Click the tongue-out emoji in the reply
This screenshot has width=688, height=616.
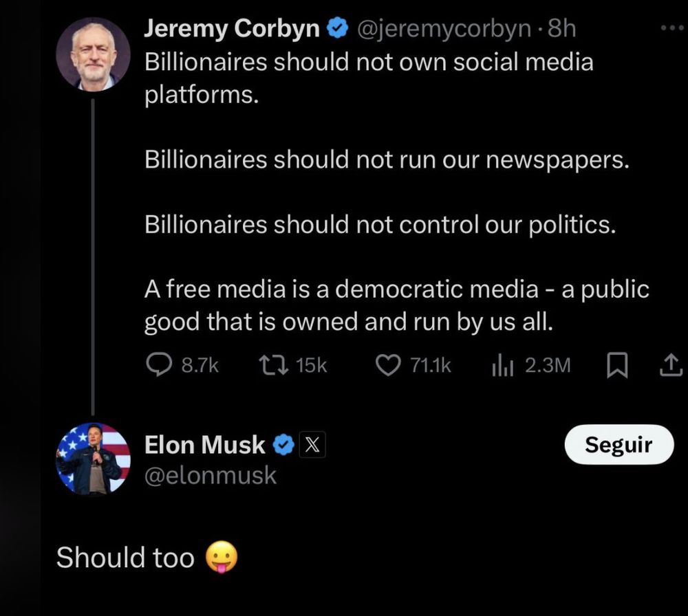[221, 558]
